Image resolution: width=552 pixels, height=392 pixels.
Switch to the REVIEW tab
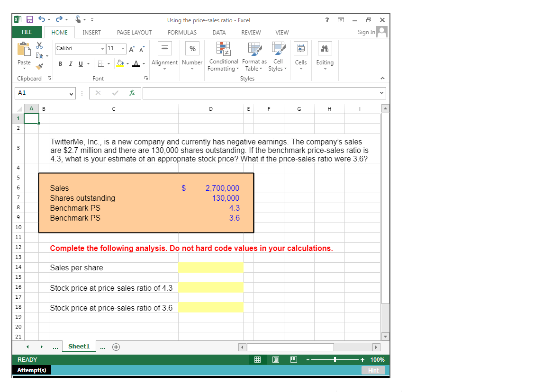point(251,32)
